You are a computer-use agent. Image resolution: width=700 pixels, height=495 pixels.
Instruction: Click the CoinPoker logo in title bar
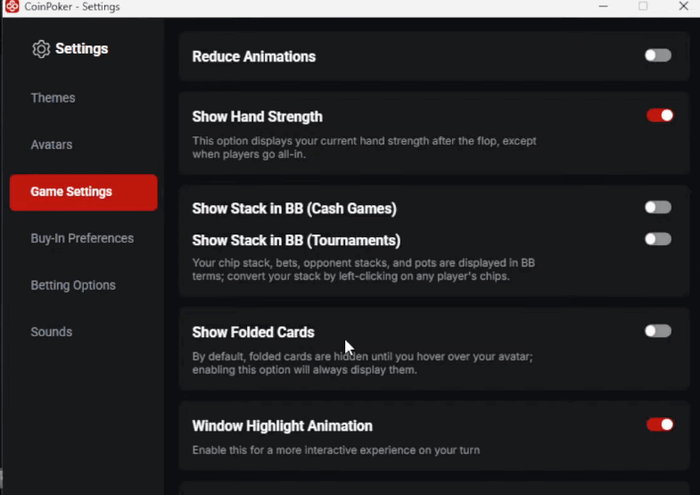(12, 7)
